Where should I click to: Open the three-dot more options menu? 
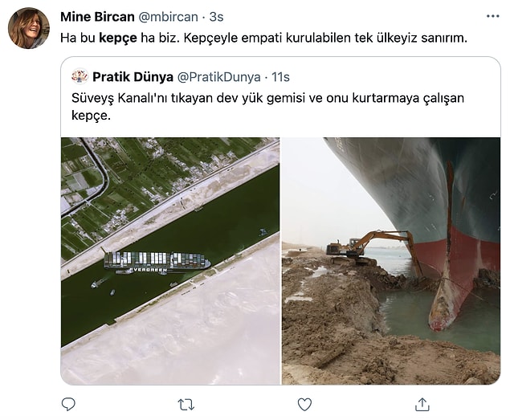tap(493, 16)
